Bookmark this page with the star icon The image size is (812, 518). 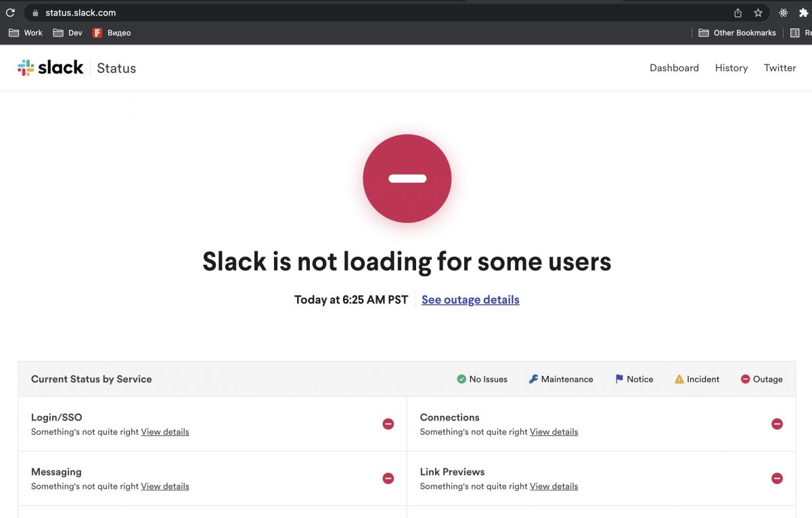758,12
